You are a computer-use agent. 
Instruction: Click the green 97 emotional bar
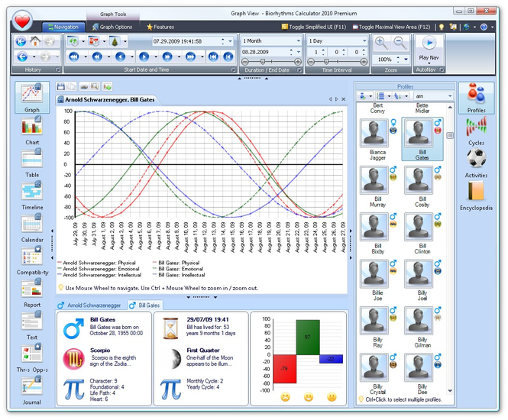pos(308,337)
